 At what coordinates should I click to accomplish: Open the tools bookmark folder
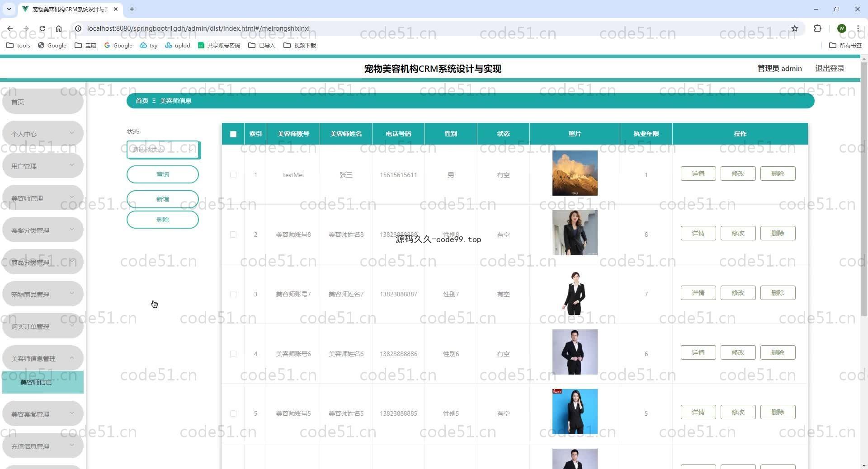click(18, 45)
